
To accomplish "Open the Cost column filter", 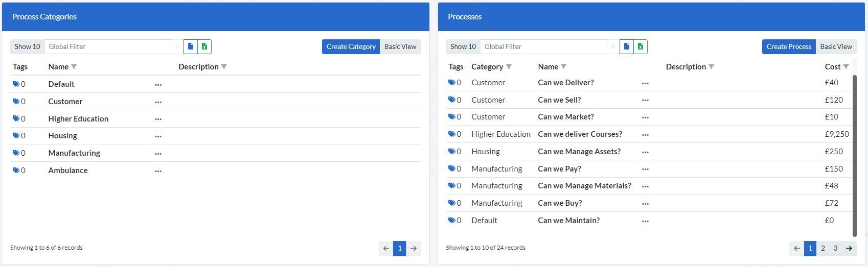I will pos(846,67).
